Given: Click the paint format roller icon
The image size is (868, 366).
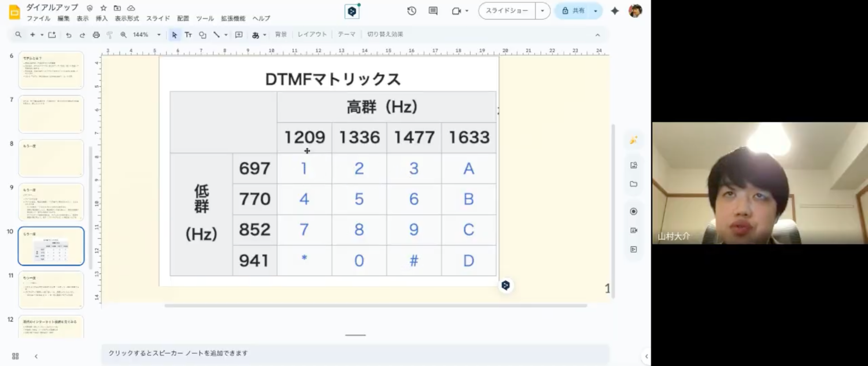Looking at the screenshot, I should coord(110,35).
